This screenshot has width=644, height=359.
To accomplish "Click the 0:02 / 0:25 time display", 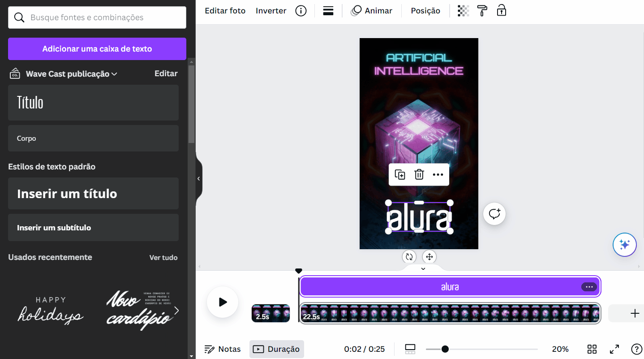I will point(365,349).
